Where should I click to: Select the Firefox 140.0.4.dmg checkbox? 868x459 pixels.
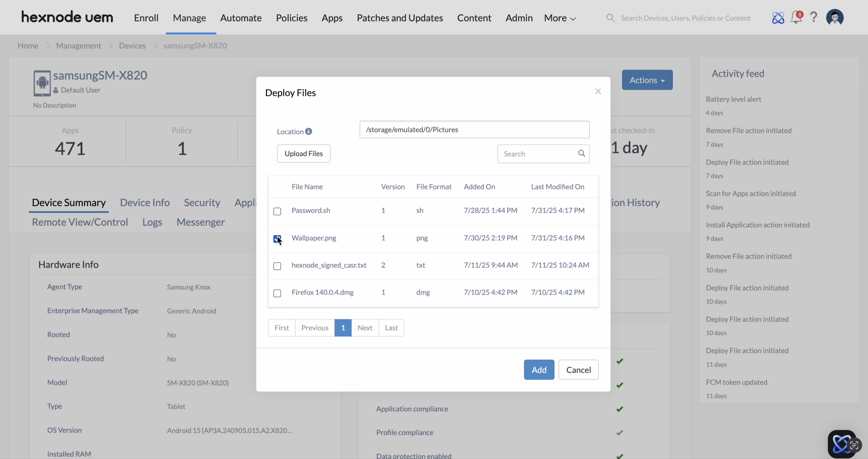[277, 293]
